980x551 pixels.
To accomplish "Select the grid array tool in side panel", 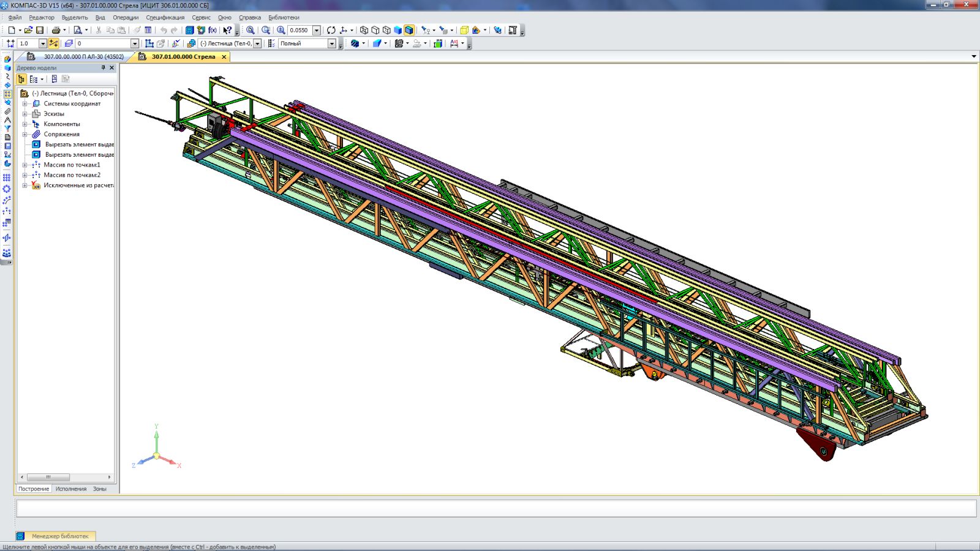I will (x=7, y=178).
